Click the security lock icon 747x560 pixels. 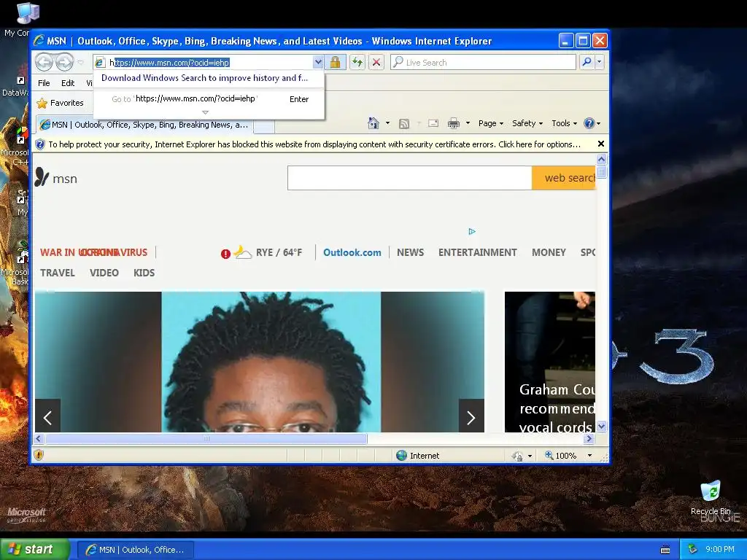(335, 63)
